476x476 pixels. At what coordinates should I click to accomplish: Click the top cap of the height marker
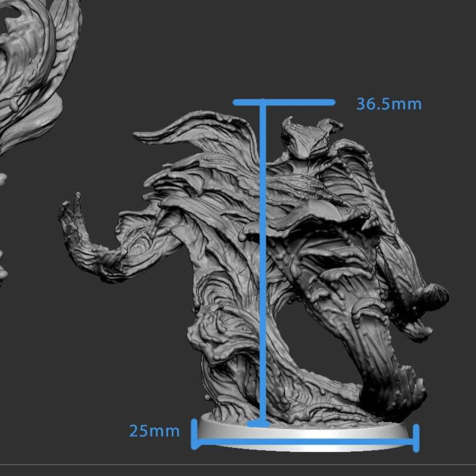point(284,102)
